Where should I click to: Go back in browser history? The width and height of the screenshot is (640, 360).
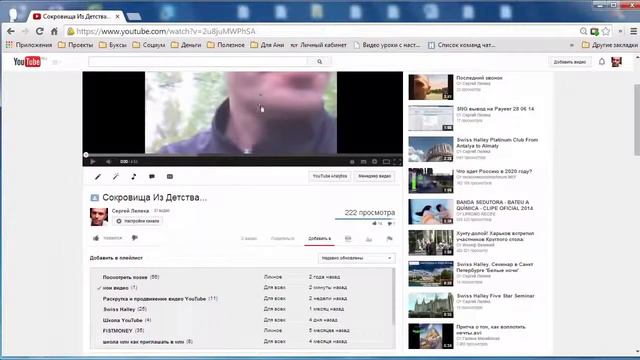[11, 31]
